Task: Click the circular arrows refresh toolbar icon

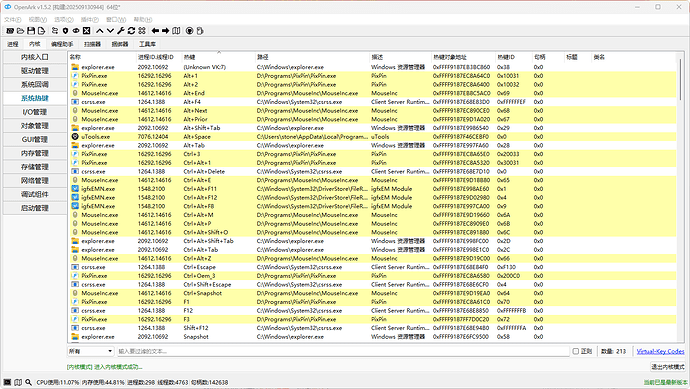Action: (x=131, y=31)
